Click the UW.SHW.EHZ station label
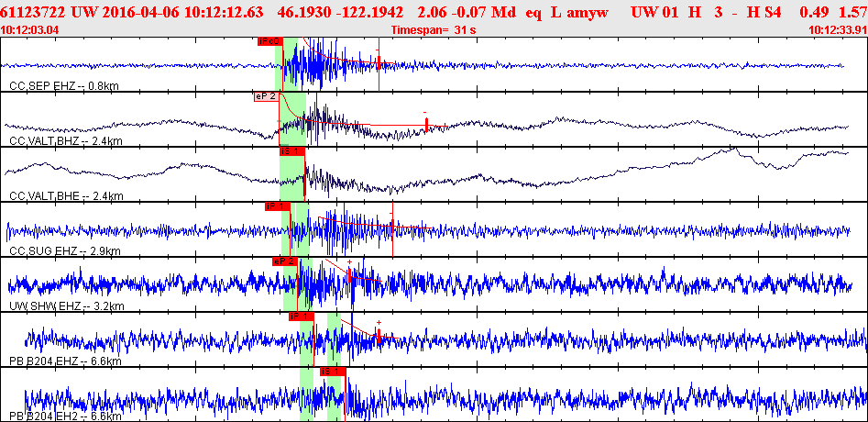This screenshot has height=422, width=868. (66, 305)
